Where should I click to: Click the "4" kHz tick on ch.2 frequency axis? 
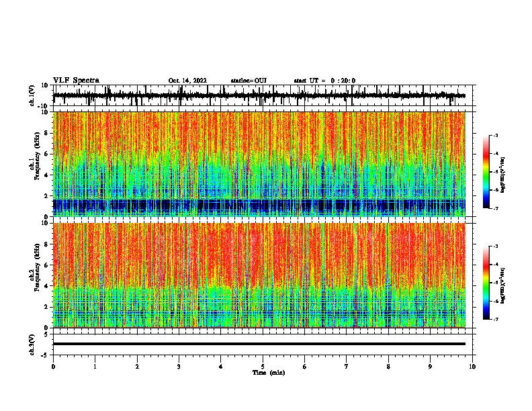click(x=47, y=286)
